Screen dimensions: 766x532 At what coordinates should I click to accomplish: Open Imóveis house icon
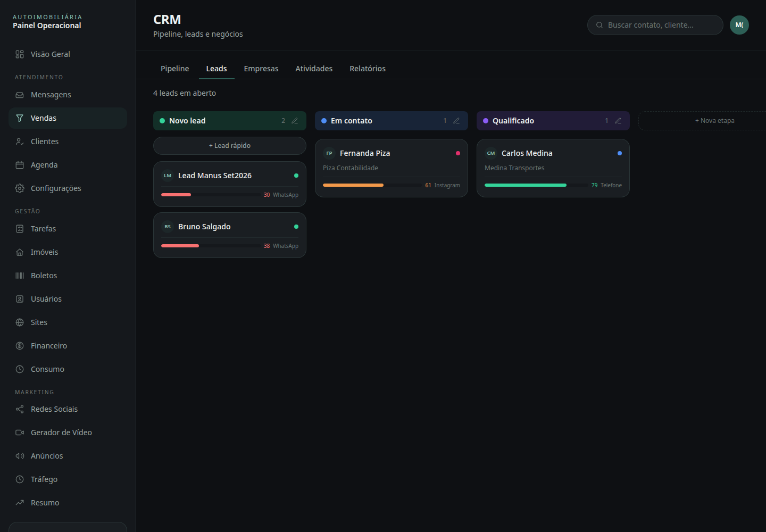(20, 252)
